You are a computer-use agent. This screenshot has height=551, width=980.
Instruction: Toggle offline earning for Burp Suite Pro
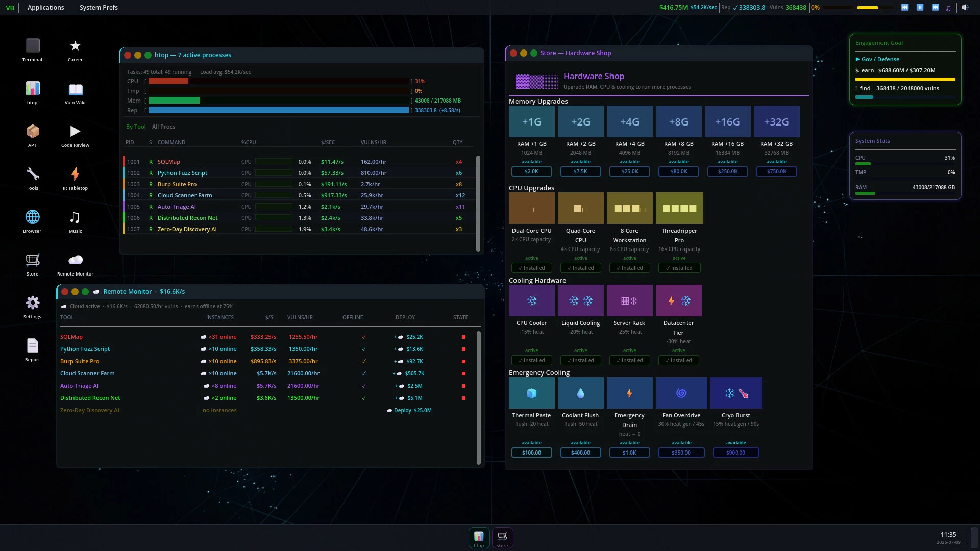tap(364, 361)
